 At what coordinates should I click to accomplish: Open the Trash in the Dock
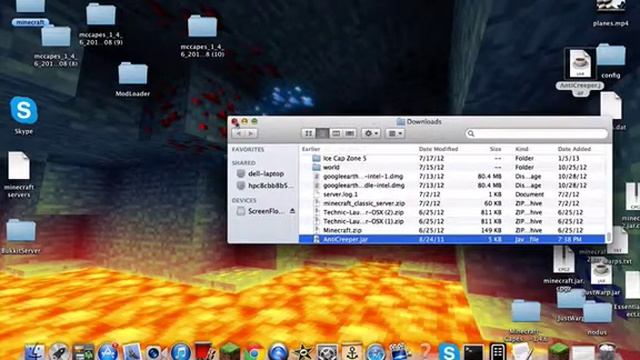pyautogui.click(x=607, y=352)
